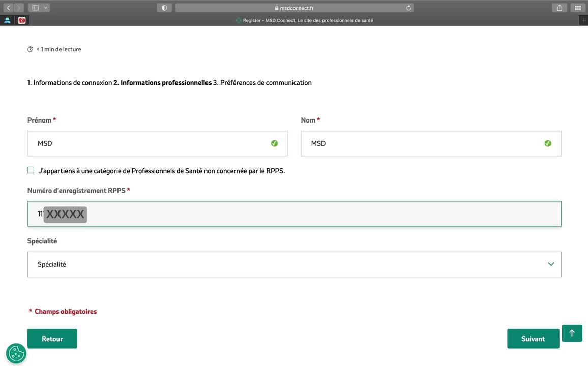Go back with Safari's back arrow
The width and height of the screenshot is (588, 366).
[8, 8]
